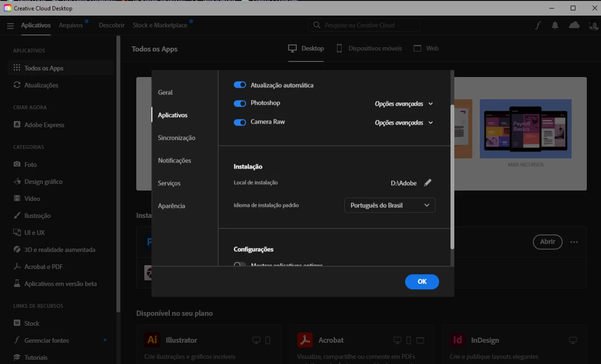
Task: Expand Camera Raw Opções avançadas
Action: [404, 122]
